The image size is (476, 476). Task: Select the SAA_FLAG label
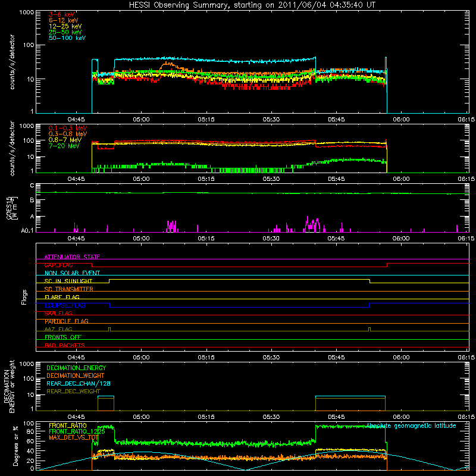[58, 313]
